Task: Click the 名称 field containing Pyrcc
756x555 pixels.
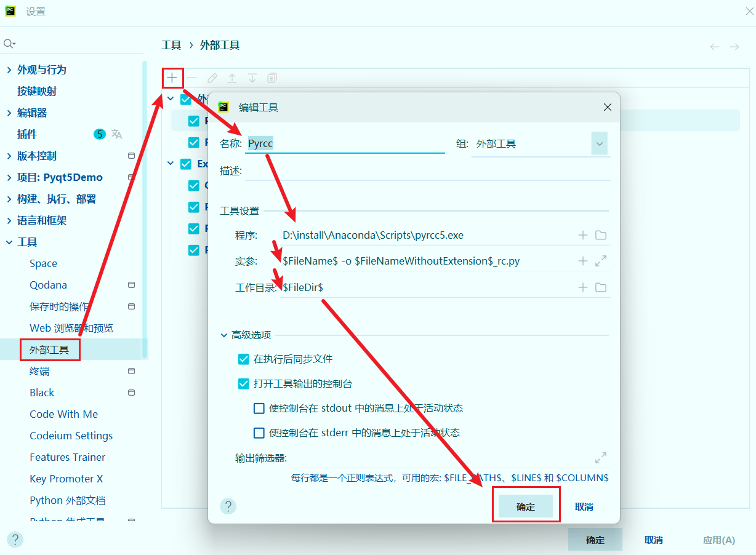Action: coord(345,143)
